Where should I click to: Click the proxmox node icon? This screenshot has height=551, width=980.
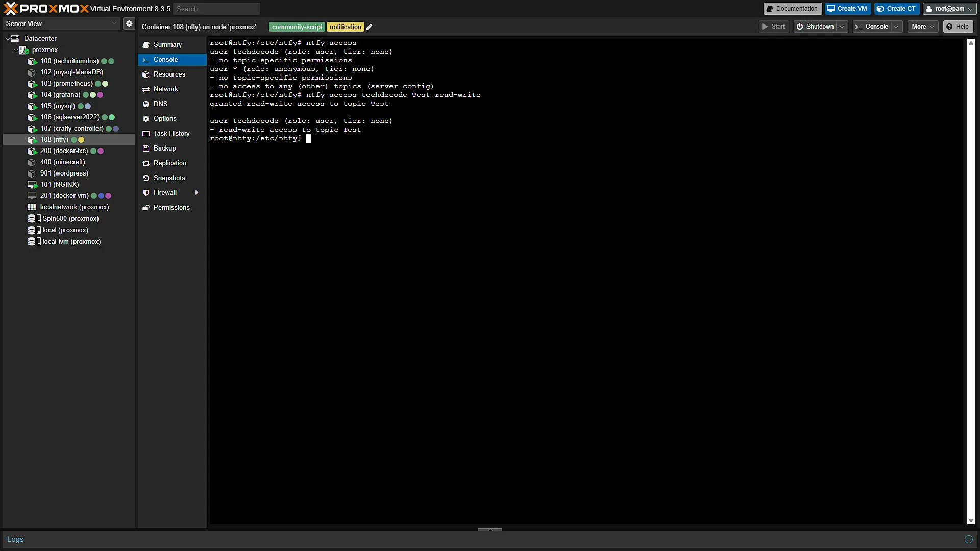24,50
